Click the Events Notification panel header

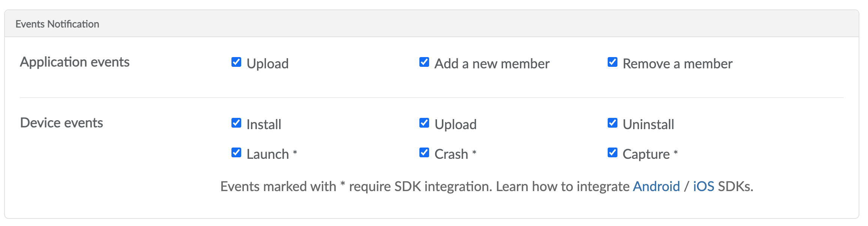pyautogui.click(x=57, y=24)
